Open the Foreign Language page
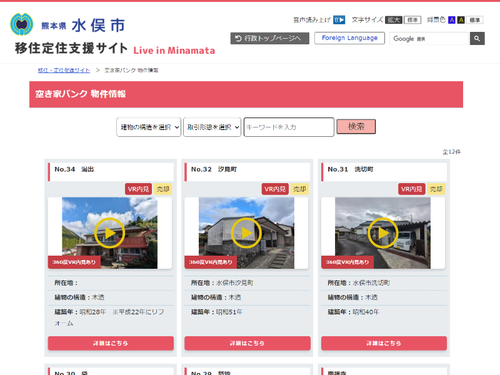Viewport: 500px width, 375px height. (349, 38)
